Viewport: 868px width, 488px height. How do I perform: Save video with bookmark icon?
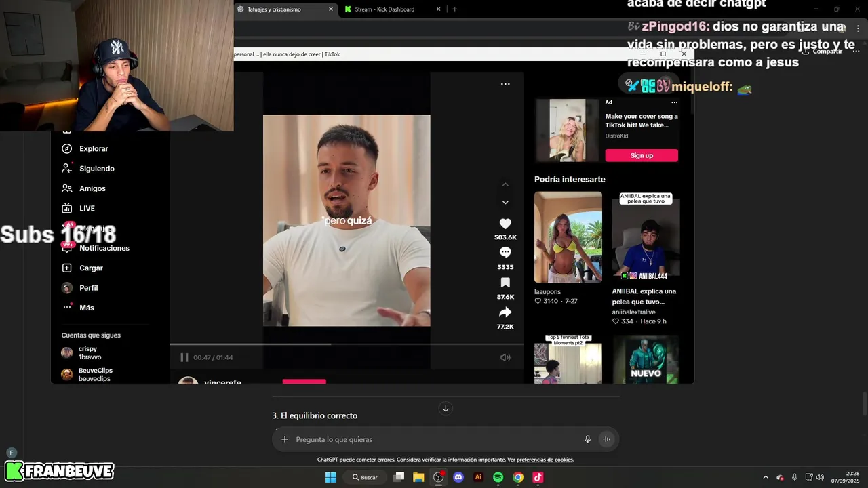(505, 283)
